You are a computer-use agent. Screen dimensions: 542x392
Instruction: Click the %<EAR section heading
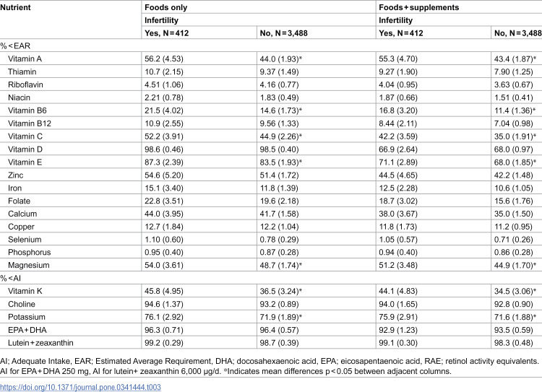click(16, 46)
